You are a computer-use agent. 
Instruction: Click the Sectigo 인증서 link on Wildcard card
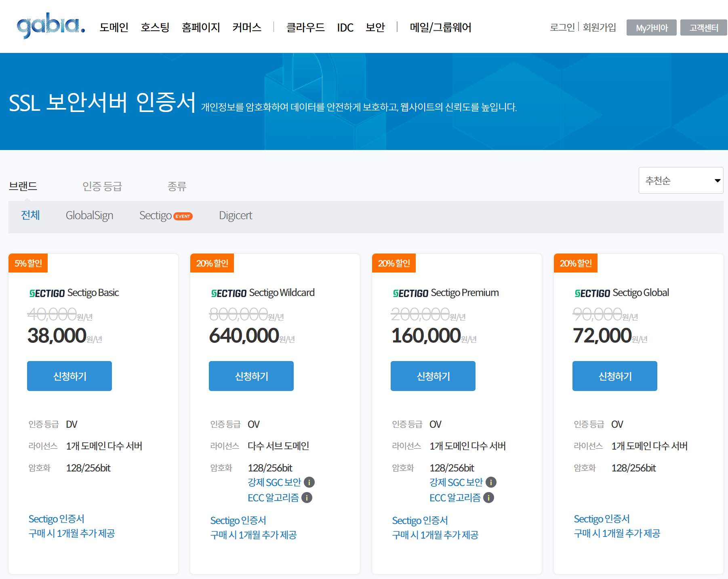coord(238,520)
